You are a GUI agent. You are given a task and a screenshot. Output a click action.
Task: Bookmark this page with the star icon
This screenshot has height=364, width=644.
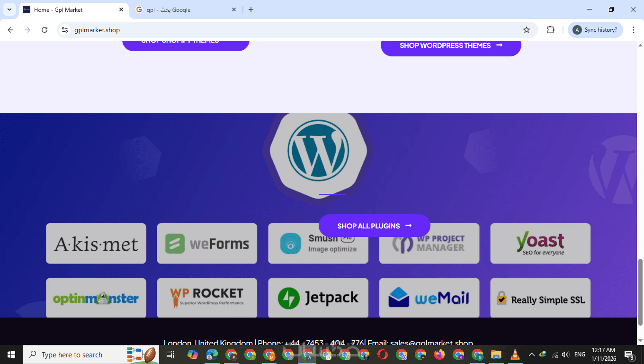527,30
